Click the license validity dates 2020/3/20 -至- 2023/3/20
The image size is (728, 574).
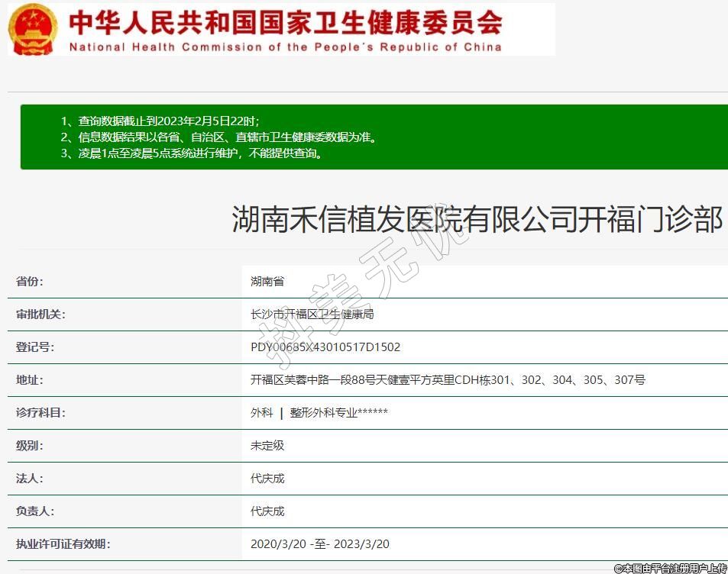point(319,544)
